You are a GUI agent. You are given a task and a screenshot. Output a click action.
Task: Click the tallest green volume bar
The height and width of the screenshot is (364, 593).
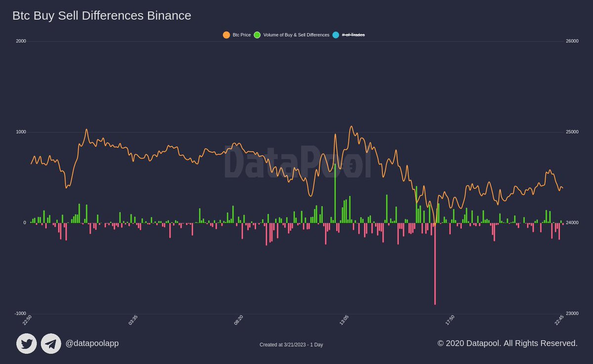click(335, 193)
